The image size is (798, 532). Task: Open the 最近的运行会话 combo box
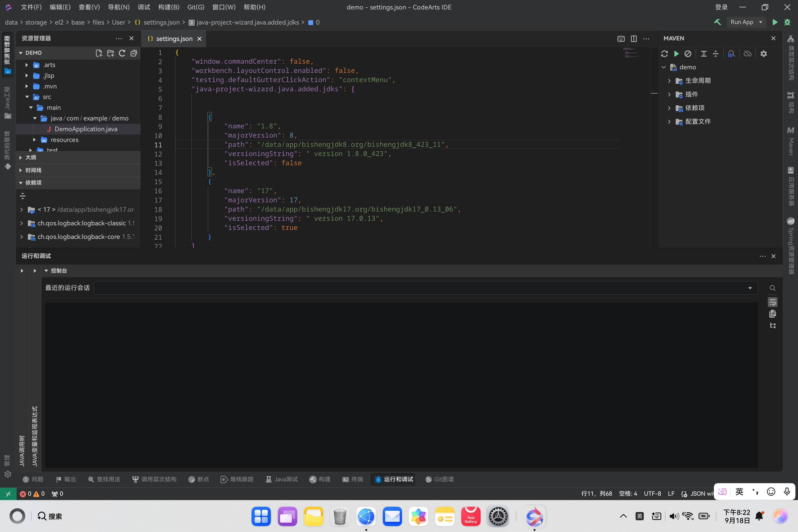point(425,288)
